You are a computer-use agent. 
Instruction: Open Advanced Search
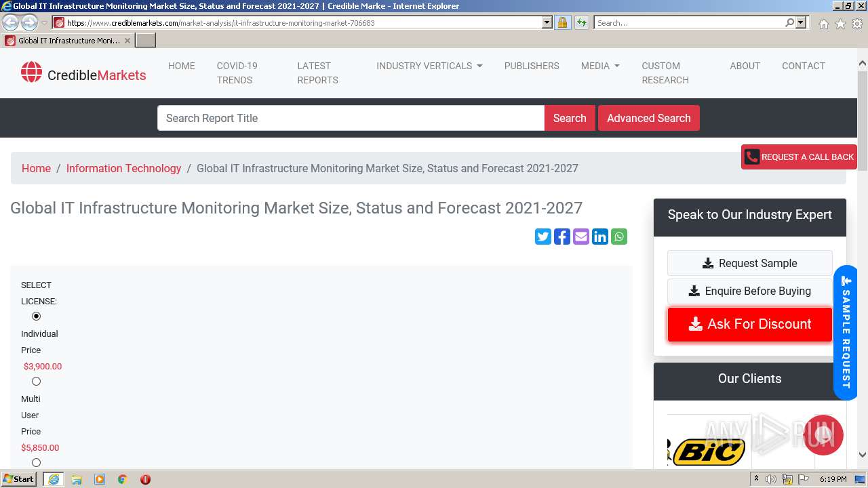pos(649,118)
